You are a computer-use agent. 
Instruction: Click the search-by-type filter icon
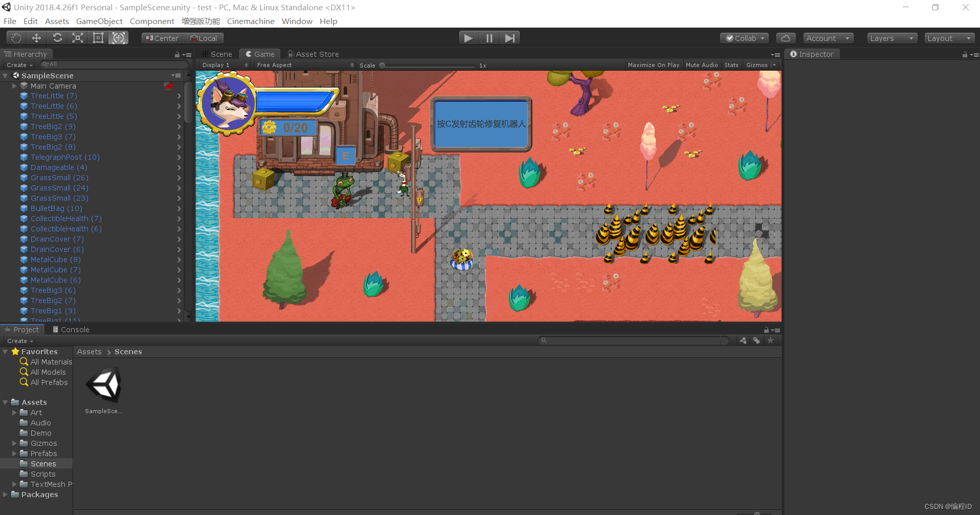[x=743, y=340]
